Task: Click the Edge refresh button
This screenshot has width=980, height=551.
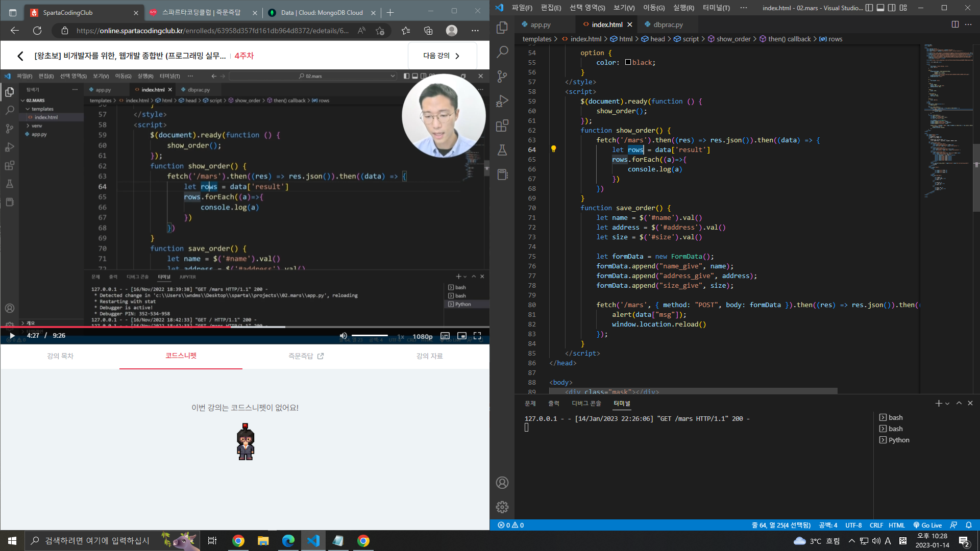Action: [37, 31]
